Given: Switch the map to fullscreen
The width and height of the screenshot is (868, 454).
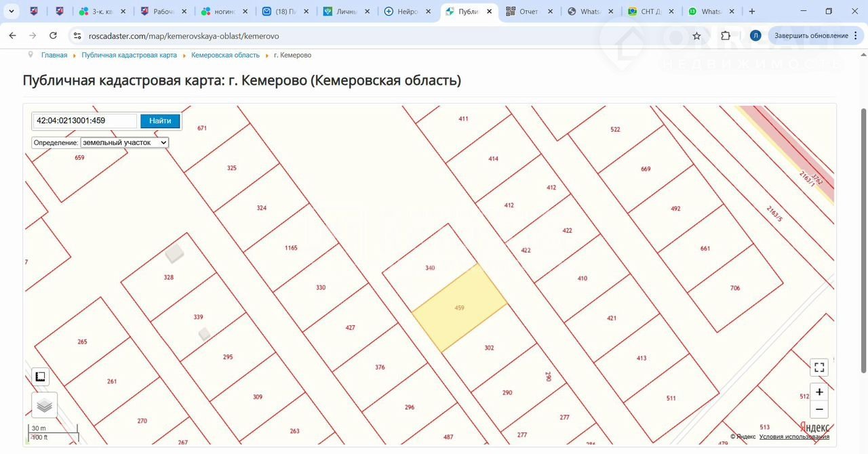Looking at the screenshot, I should (819, 368).
